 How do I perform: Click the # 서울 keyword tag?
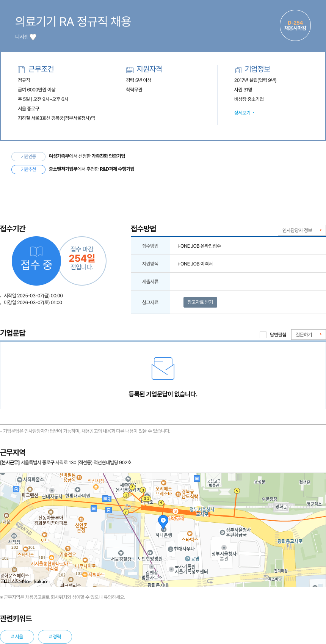click(x=17, y=637)
